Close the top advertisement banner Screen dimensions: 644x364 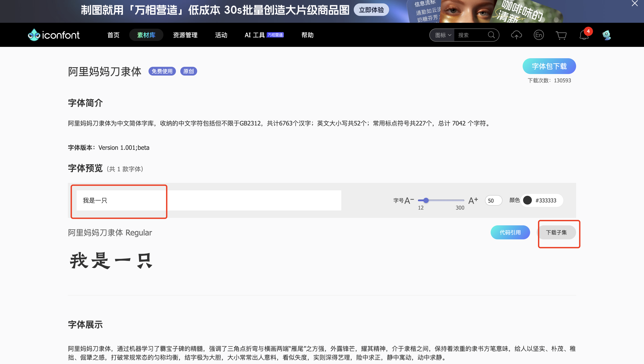coord(635,4)
